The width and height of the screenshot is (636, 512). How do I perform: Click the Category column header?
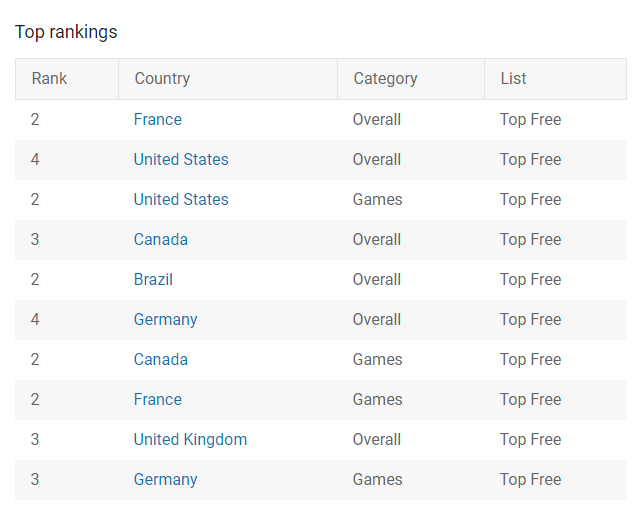[x=411, y=79]
